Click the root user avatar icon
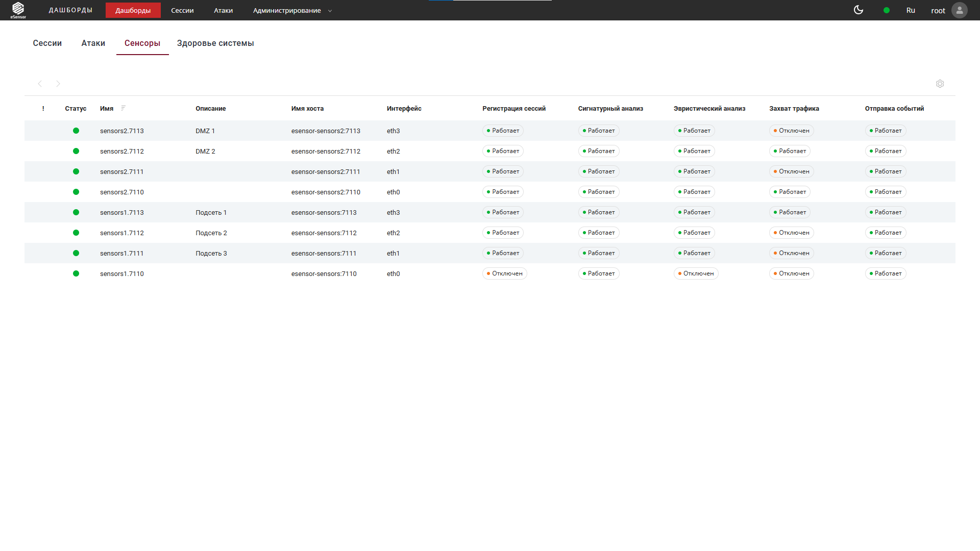 959,10
